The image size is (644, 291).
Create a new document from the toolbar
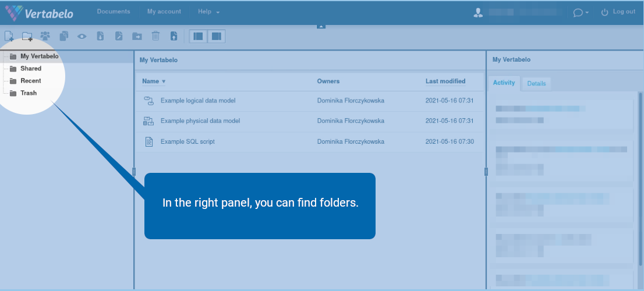coord(9,36)
